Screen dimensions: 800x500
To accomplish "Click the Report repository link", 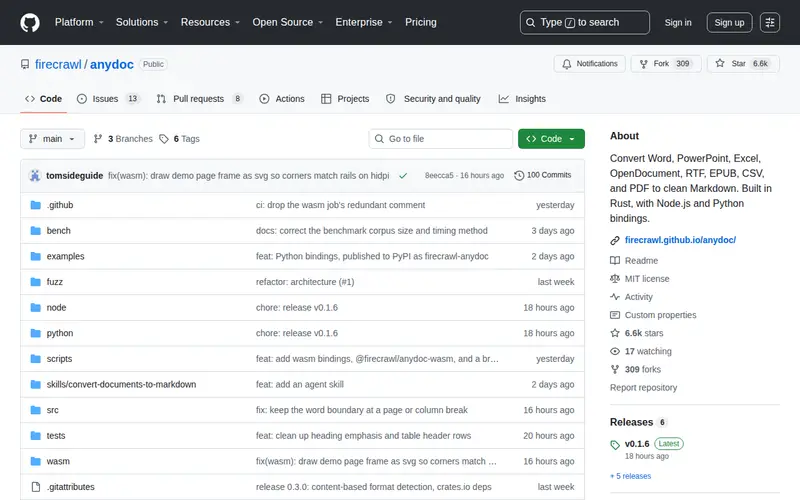I will point(643,388).
